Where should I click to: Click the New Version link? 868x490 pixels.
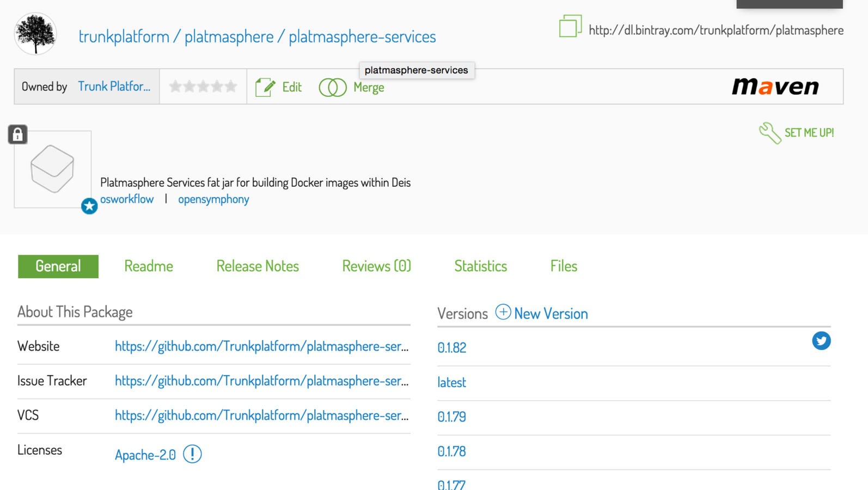tap(551, 314)
